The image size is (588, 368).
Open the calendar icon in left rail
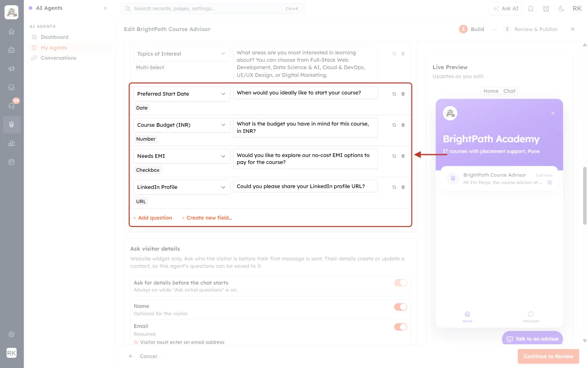pos(11,162)
